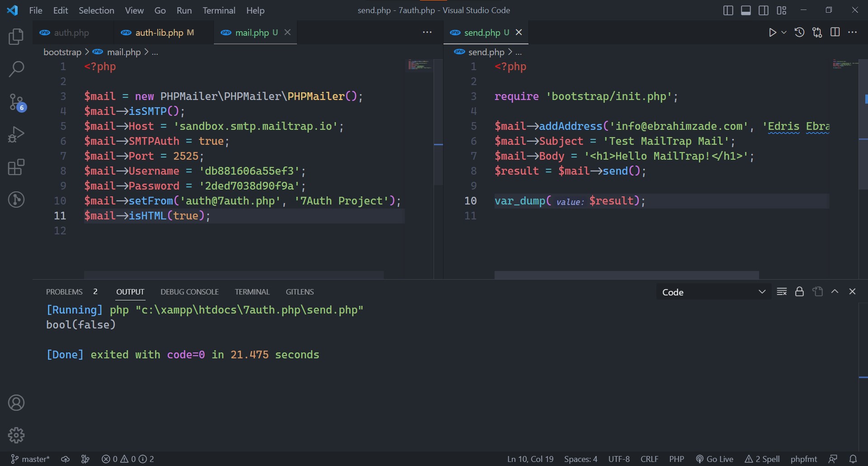Screen dimensions: 868x466
Task: Click the bootstrap breadcrumb folder
Action: click(62, 52)
